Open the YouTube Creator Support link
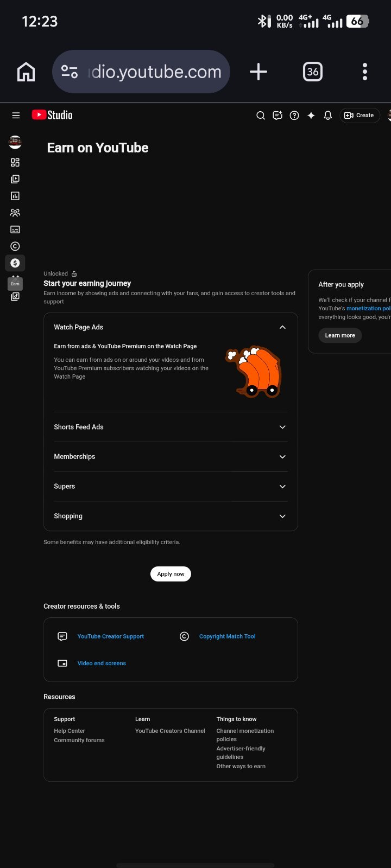This screenshot has width=391, height=868. (111, 636)
